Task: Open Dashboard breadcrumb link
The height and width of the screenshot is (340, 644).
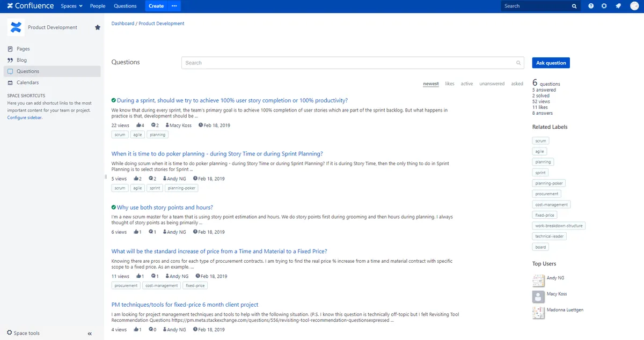Action: point(123,24)
